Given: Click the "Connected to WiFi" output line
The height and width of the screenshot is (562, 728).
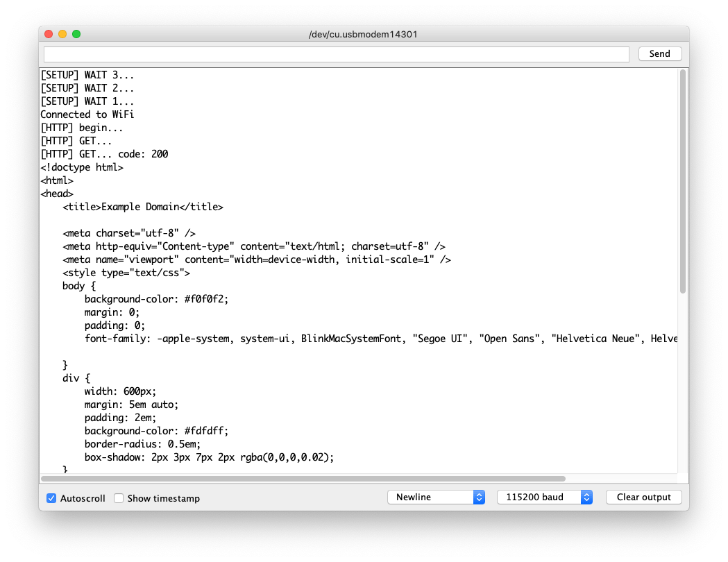Looking at the screenshot, I should coord(87,114).
